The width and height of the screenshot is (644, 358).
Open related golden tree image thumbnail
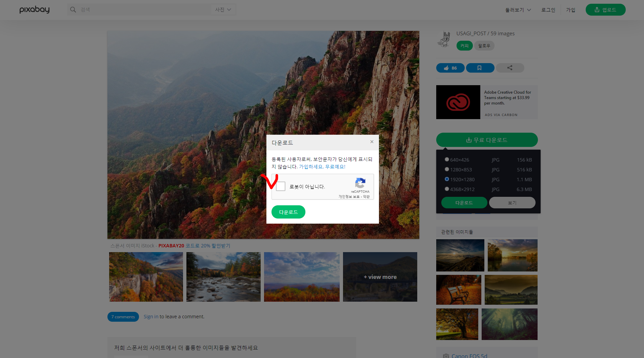coord(457,324)
